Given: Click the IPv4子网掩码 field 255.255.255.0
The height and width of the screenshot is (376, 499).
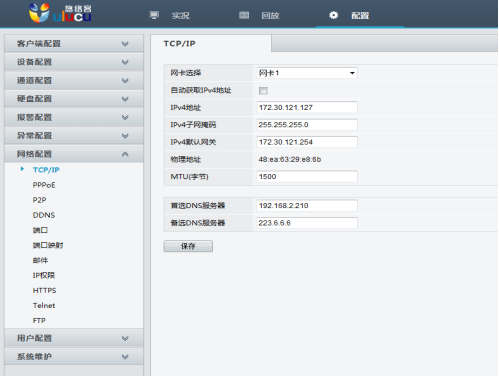Looking at the screenshot, I should point(307,125).
